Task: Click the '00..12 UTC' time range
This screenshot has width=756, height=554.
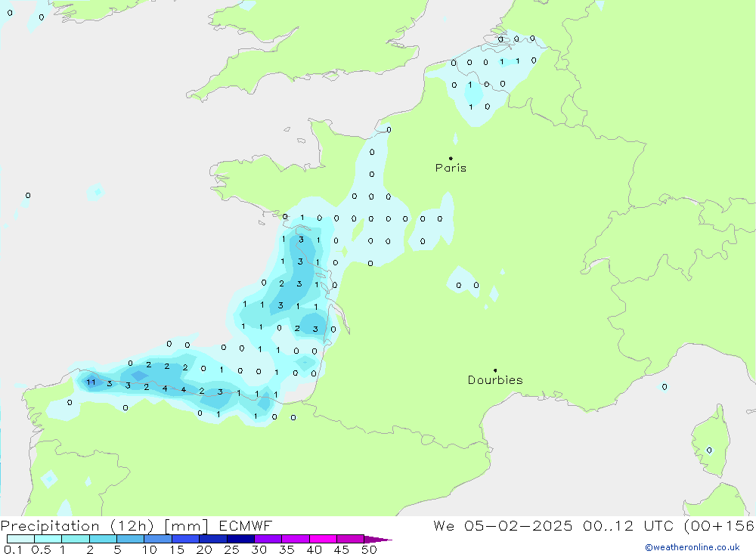Action: (x=628, y=525)
